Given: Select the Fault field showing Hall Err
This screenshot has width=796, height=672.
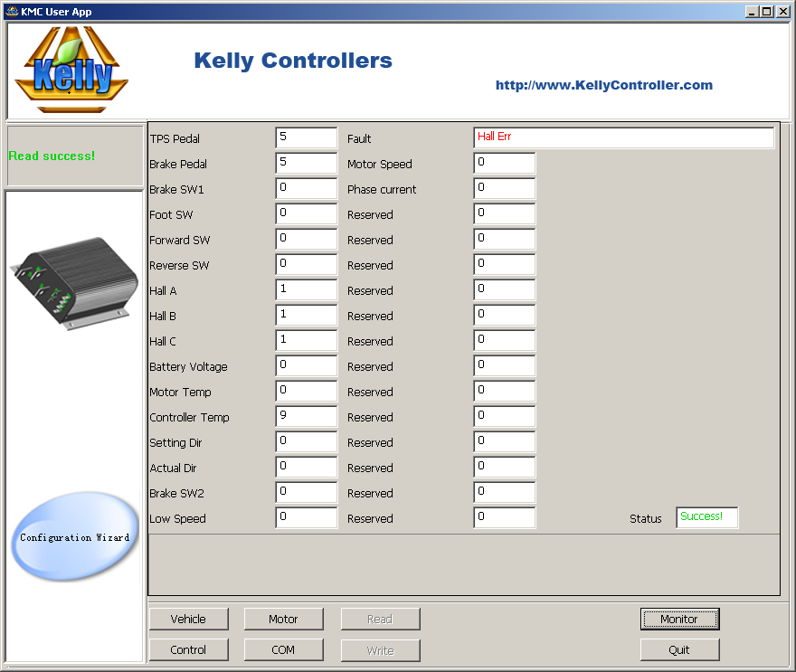Looking at the screenshot, I should click(x=624, y=137).
